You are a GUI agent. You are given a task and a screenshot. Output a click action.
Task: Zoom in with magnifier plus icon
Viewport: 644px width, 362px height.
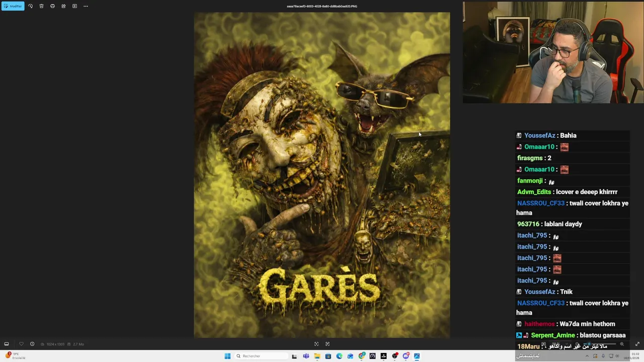[x=622, y=344]
